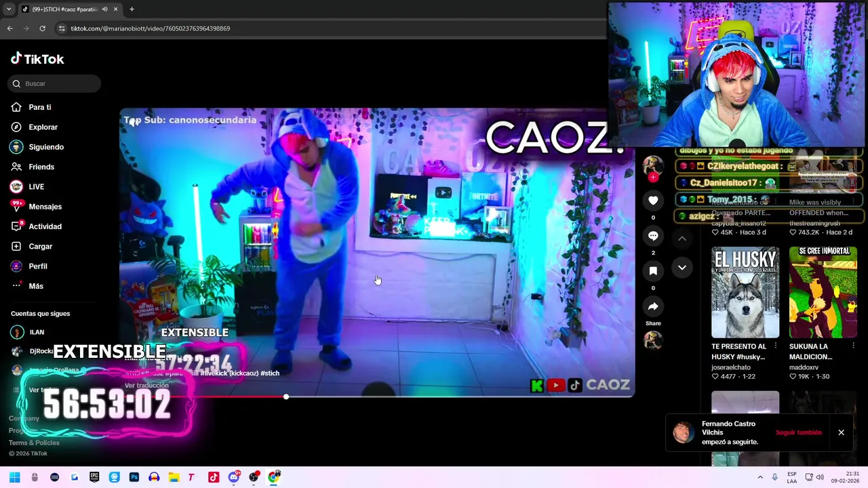Expand the Más menu
Viewport: 868px width, 488px height.
36,286
